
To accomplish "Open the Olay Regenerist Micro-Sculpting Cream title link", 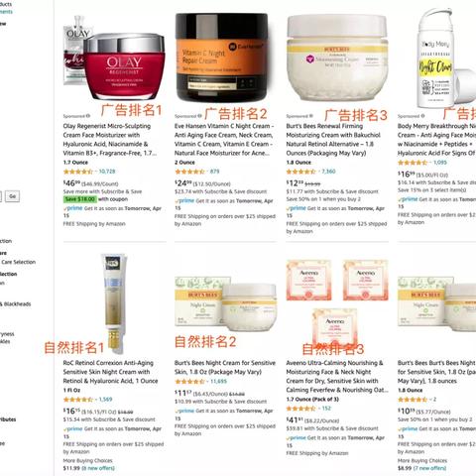I will click(x=110, y=140).
